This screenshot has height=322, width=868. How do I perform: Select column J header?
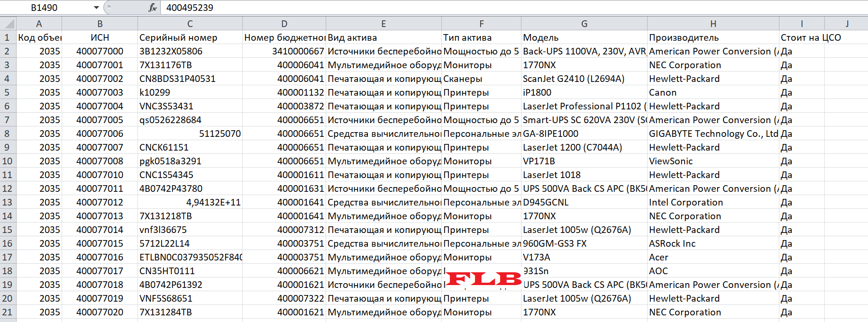[846, 24]
